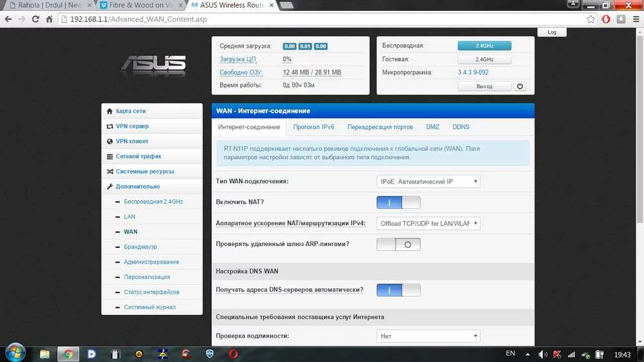Open the WAN connection type dropdown
The width and height of the screenshot is (644, 362).
[428, 181]
